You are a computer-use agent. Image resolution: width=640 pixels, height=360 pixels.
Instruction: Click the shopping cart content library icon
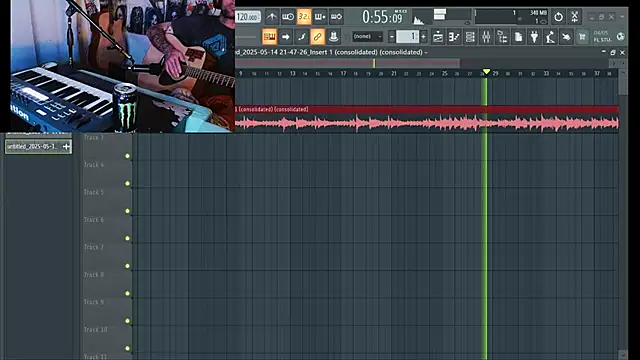[x=582, y=37]
